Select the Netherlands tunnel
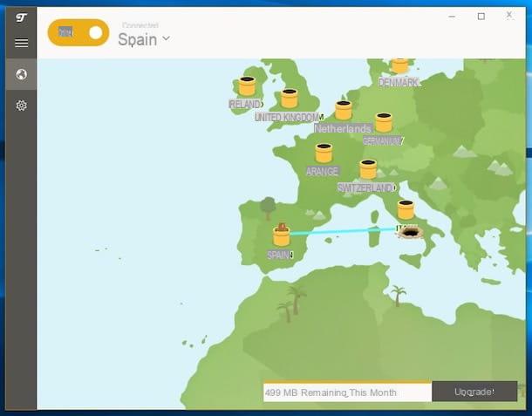Screen dimensions: 532x416 point(344,110)
